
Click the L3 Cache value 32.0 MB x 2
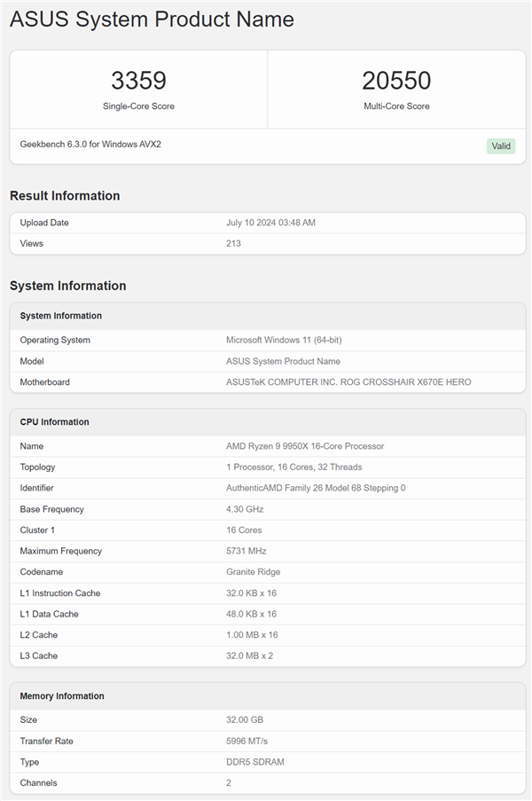point(251,656)
